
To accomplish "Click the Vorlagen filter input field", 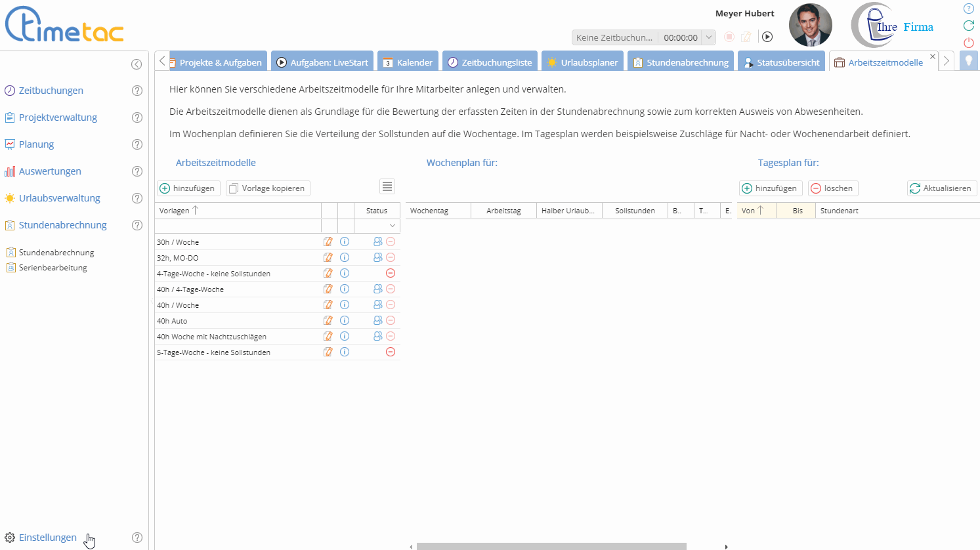I will [238, 226].
